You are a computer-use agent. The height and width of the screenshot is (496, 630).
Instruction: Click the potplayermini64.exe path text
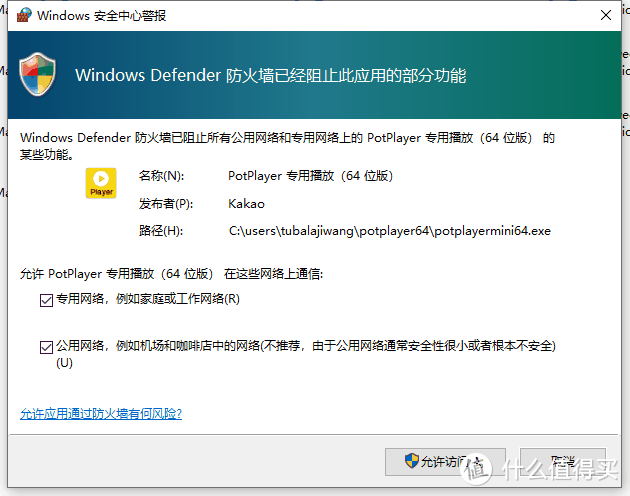click(390, 231)
